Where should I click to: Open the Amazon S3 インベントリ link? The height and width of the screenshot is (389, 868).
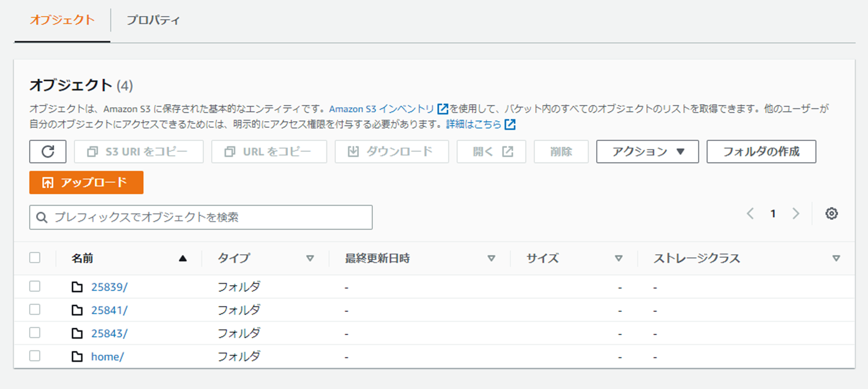point(382,109)
